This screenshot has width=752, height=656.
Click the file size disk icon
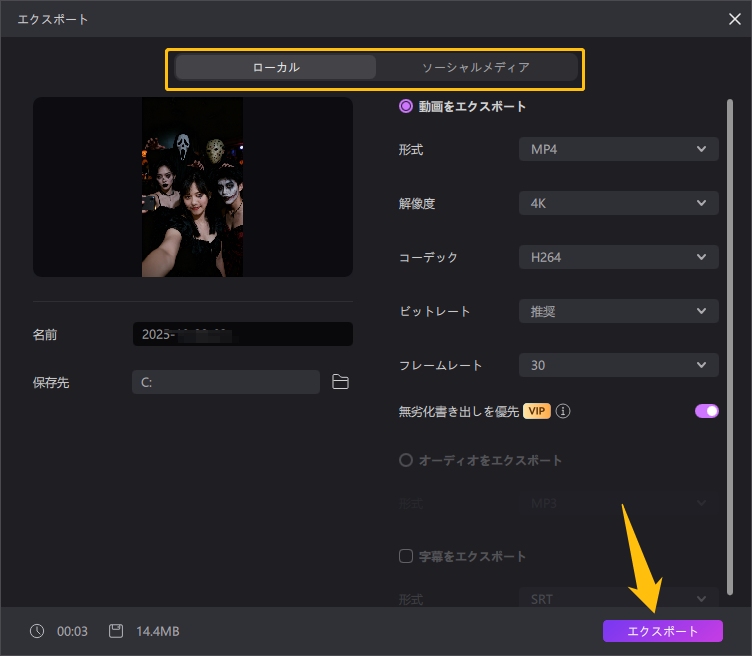point(116,631)
